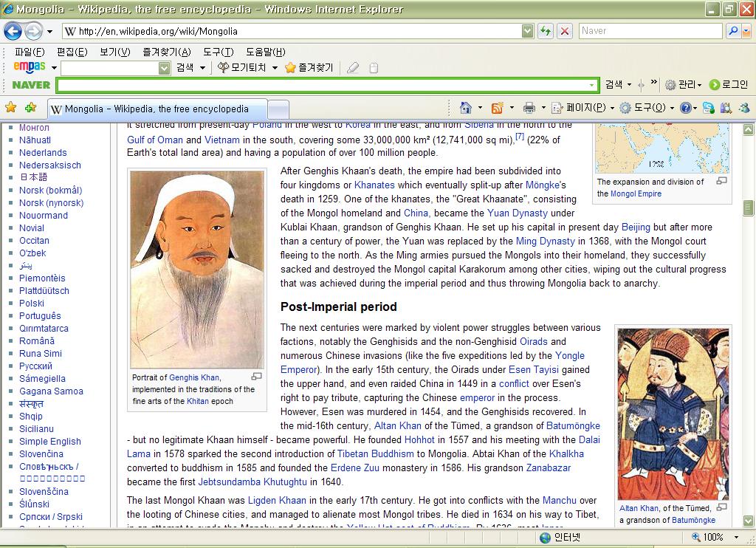Click the Naver search box
756x548 pixels.
pyautogui.click(x=650, y=31)
